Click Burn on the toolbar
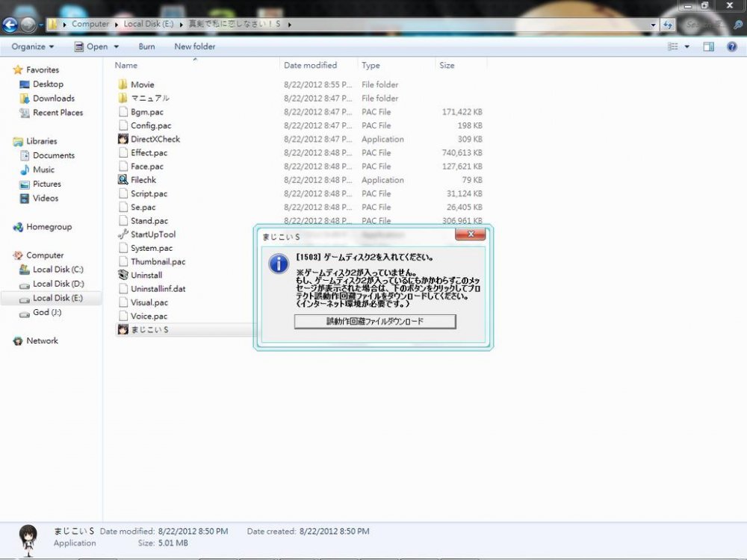The height and width of the screenshot is (560, 747). click(146, 46)
